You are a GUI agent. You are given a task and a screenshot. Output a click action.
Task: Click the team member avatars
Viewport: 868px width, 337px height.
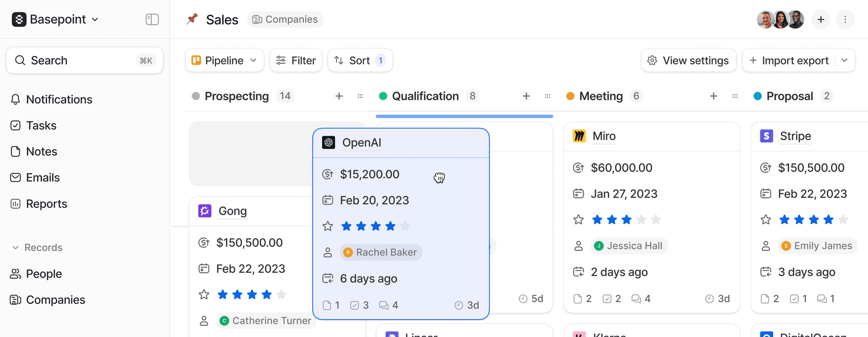tap(780, 19)
